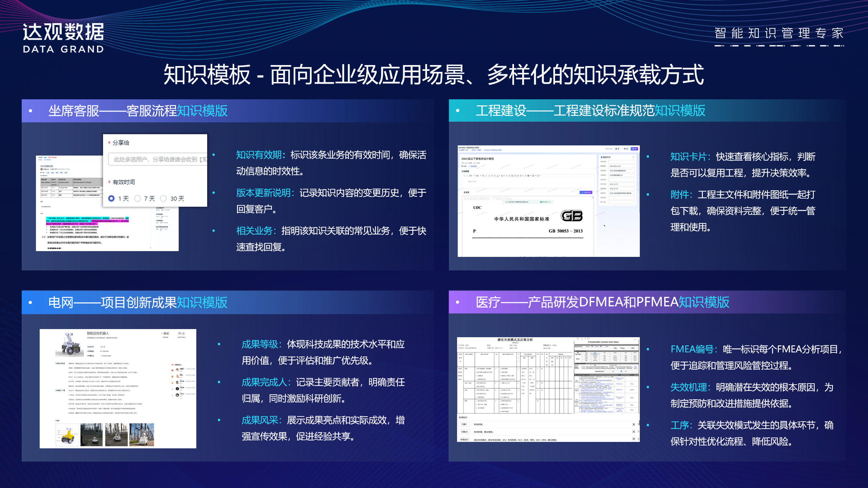Click the bold icon in document editor
The height and width of the screenshot is (488, 868).
[483, 176]
